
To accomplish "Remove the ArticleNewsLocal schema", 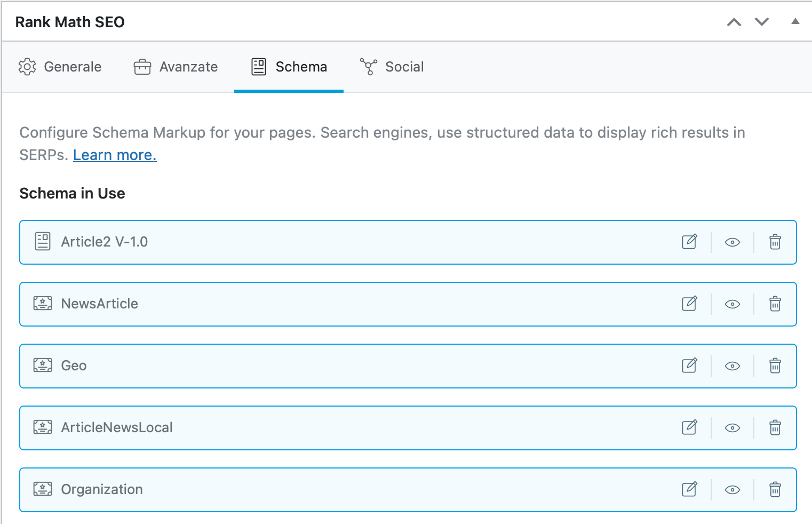I will (x=775, y=427).
